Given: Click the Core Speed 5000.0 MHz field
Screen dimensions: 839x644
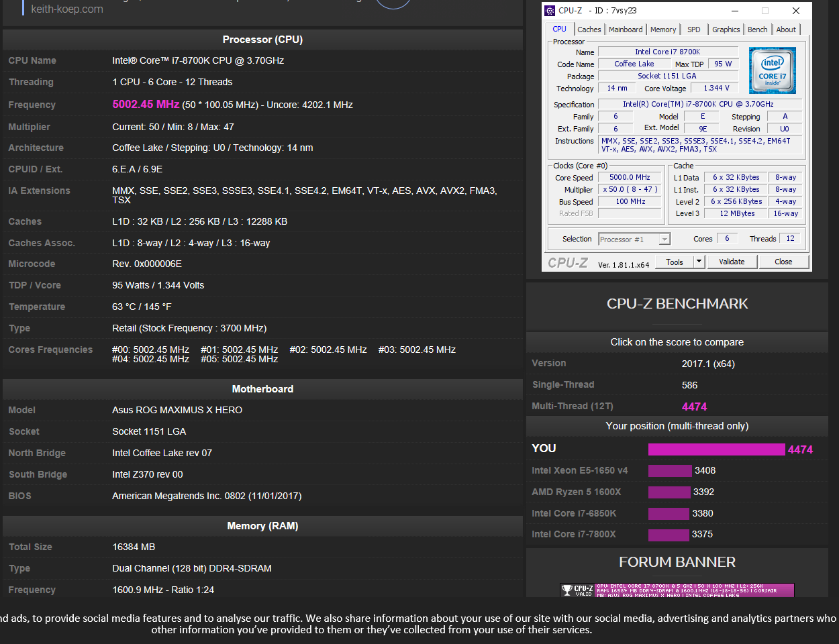Looking at the screenshot, I should coord(630,177).
